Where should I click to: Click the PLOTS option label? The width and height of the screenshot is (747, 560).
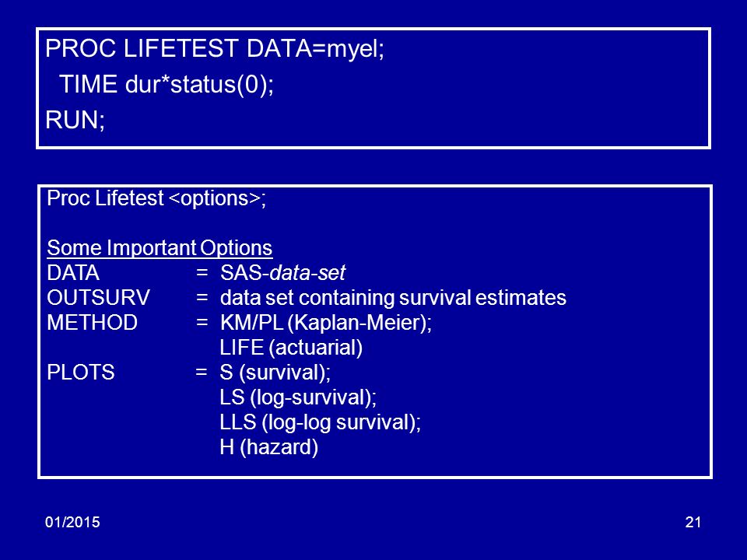coord(80,372)
